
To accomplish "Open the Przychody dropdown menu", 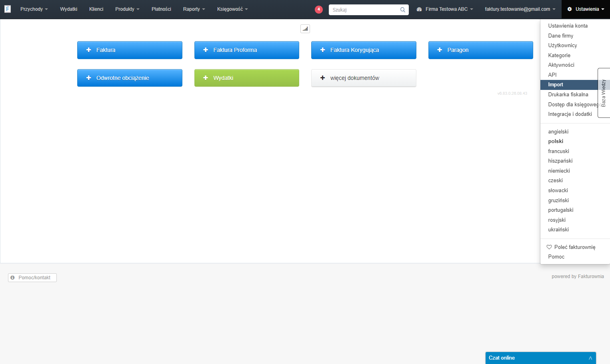I will tap(34, 9).
